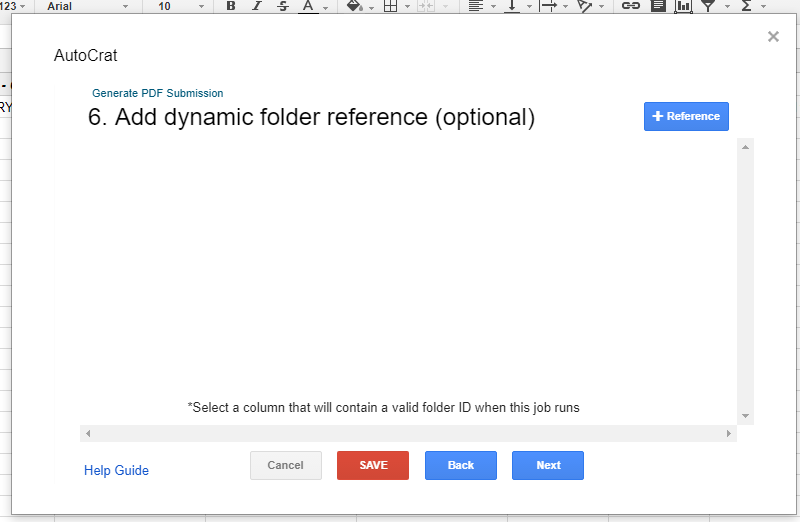Click the insert chart icon

pyautogui.click(x=684, y=6)
